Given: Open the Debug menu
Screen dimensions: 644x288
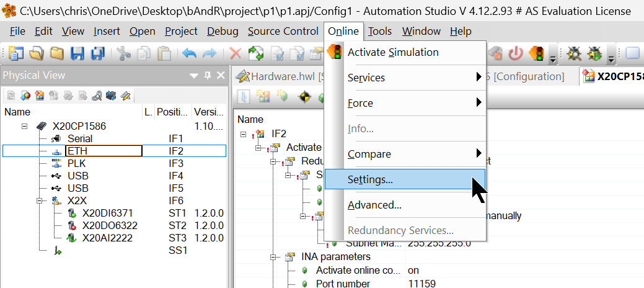Looking at the screenshot, I should (223, 31).
